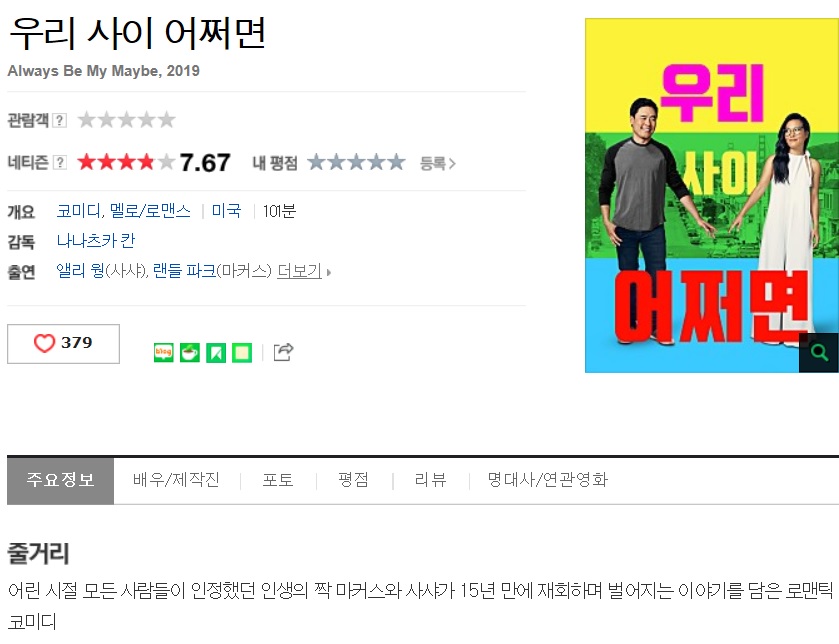Open actor link 앨리 웡

pyautogui.click(x=80, y=271)
